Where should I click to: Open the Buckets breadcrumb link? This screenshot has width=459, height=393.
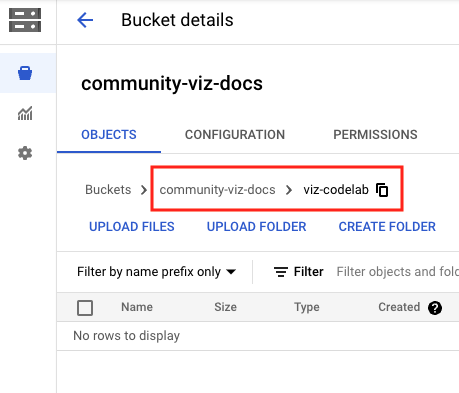(x=108, y=190)
